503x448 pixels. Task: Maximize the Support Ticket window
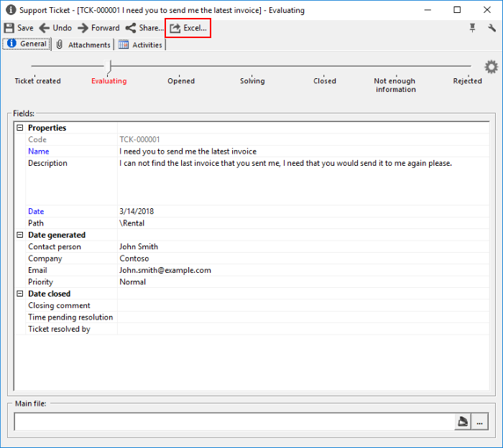[x=457, y=10]
